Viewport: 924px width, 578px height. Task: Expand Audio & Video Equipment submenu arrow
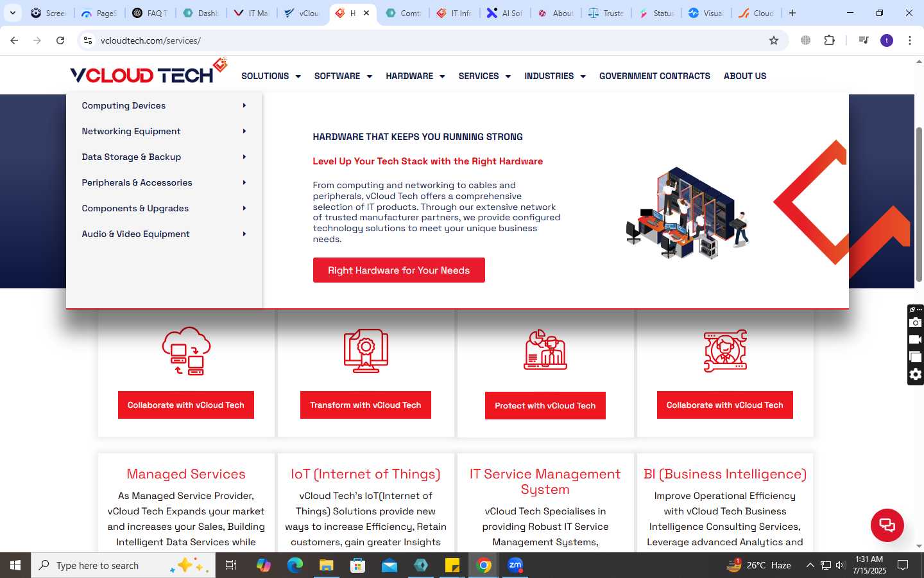[x=244, y=234]
